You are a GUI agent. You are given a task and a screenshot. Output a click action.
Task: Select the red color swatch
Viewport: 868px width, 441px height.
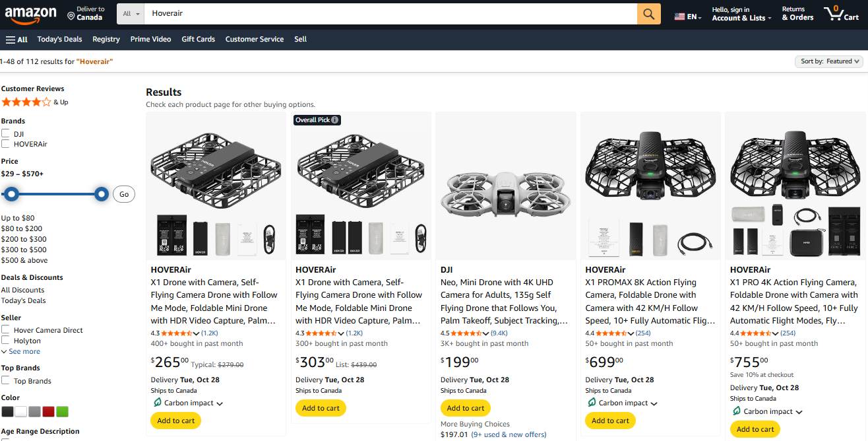click(48, 412)
